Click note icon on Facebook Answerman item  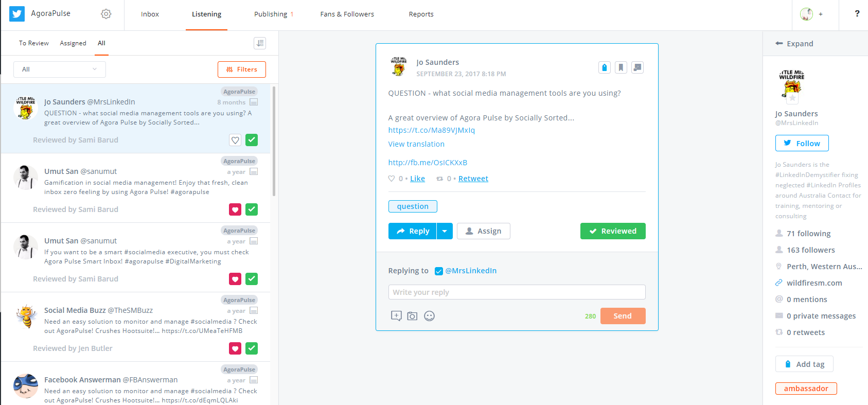[254, 380]
